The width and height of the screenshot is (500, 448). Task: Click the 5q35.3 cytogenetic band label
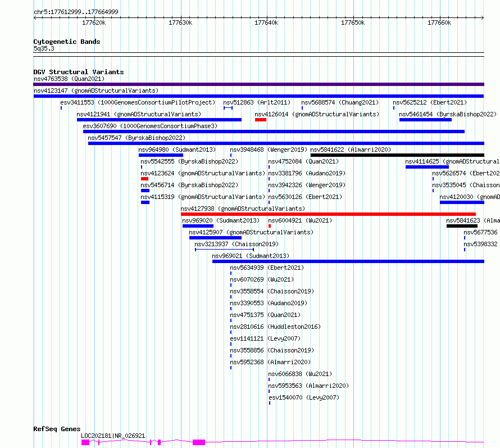tap(44, 48)
